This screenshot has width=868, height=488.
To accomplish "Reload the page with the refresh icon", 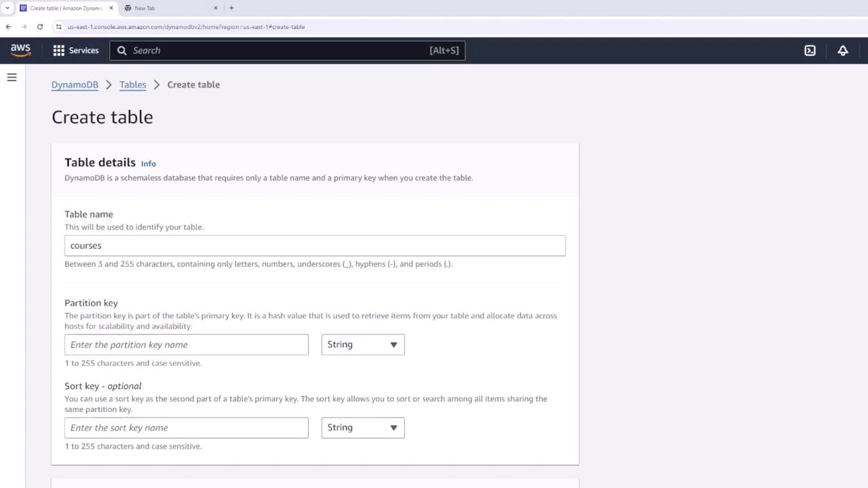I will point(40,27).
